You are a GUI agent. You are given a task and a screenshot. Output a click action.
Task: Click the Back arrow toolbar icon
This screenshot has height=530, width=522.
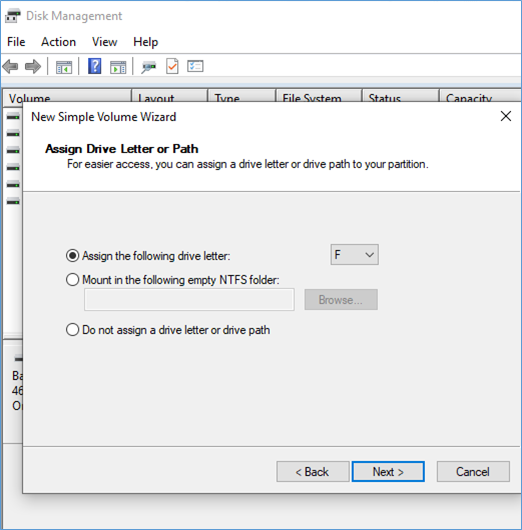click(10, 67)
